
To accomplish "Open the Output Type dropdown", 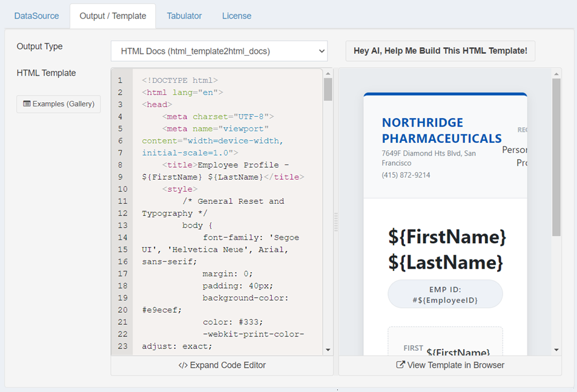I will click(x=219, y=51).
